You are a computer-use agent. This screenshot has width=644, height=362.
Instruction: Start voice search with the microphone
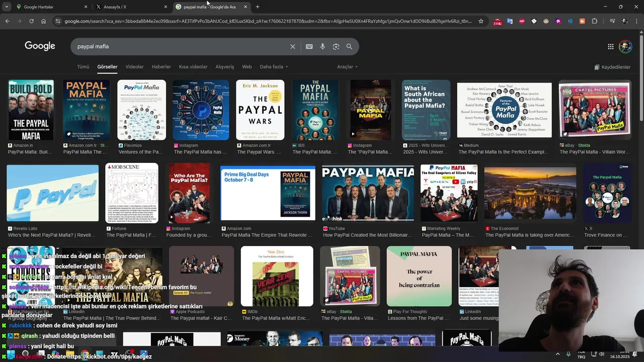[323, 46]
